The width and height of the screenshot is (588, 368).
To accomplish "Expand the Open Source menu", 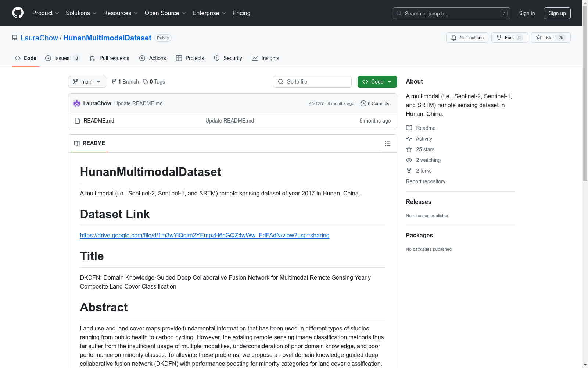I will [165, 13].
